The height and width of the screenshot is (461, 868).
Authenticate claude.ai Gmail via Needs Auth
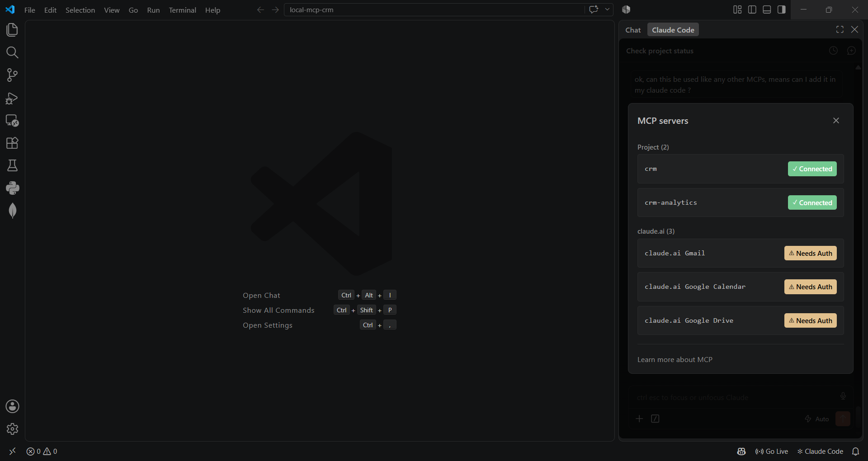811,254
